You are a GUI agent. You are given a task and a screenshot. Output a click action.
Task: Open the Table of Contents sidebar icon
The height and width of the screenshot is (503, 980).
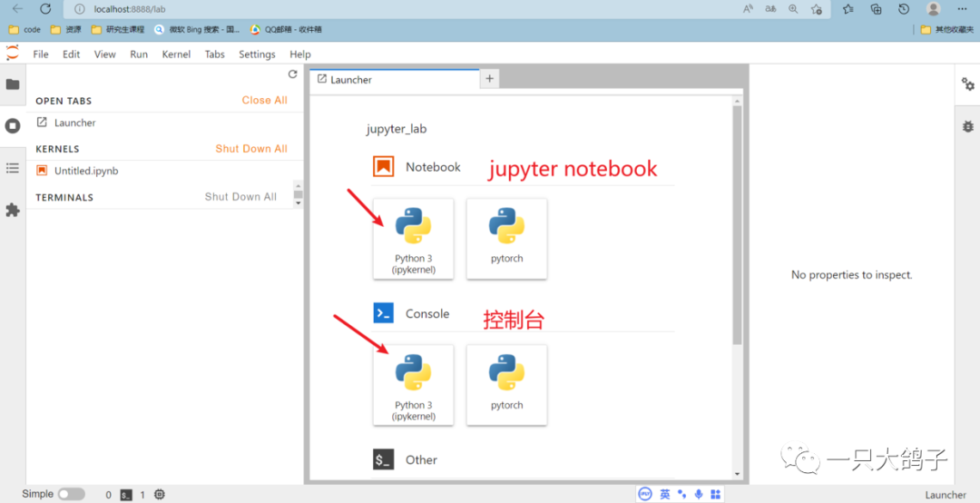[x=13, y=168]
